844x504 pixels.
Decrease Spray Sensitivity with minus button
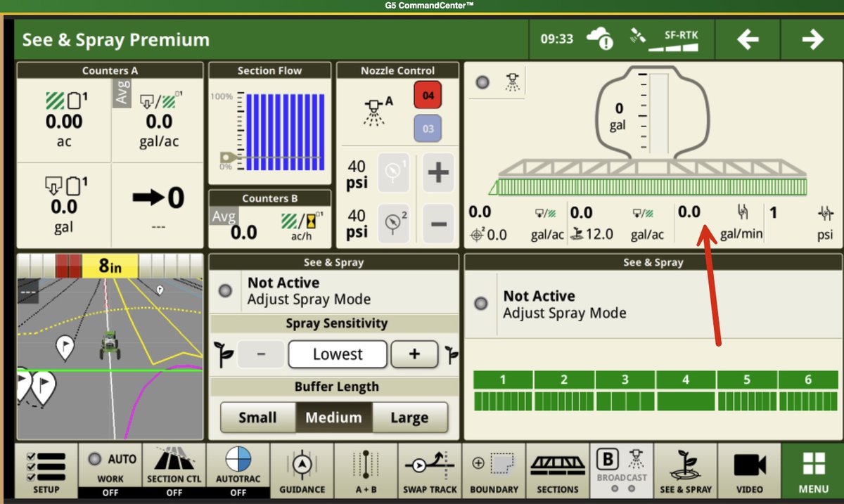tap(261, 354)
